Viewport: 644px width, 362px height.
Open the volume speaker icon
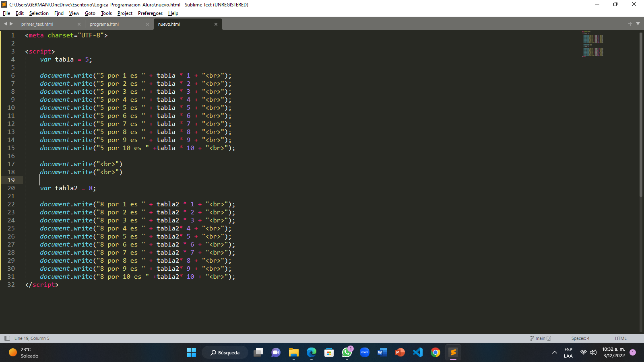coord(593,353)
